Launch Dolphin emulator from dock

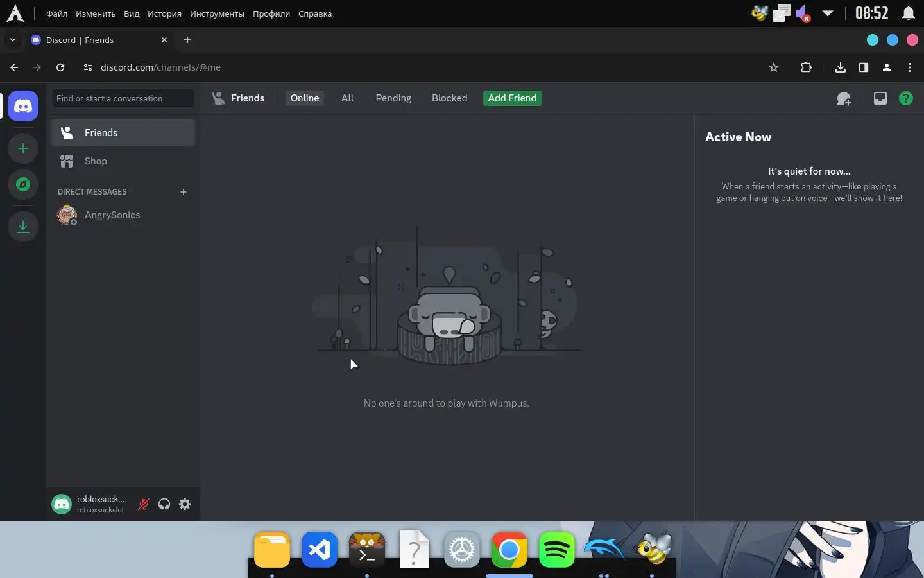[x=604, y=550]
